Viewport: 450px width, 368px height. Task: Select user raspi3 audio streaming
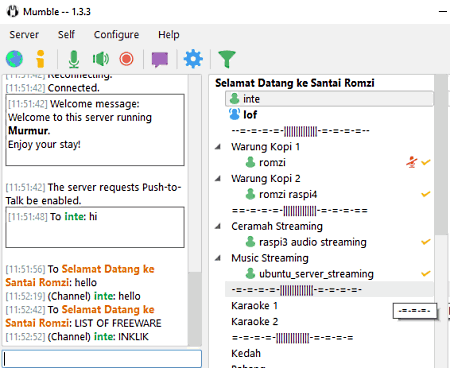click(x=313, y=242)
